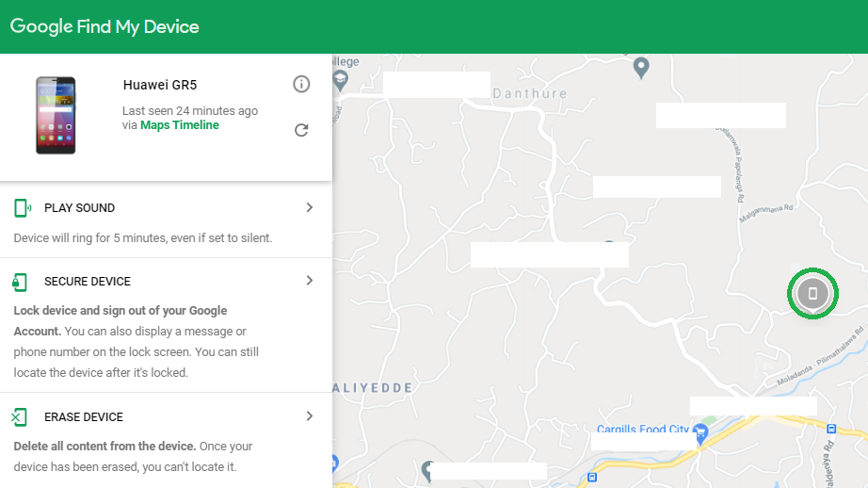Screen dimensions: 868x488
Task: Expand the Secure Device option chevron
Action: 310,281
